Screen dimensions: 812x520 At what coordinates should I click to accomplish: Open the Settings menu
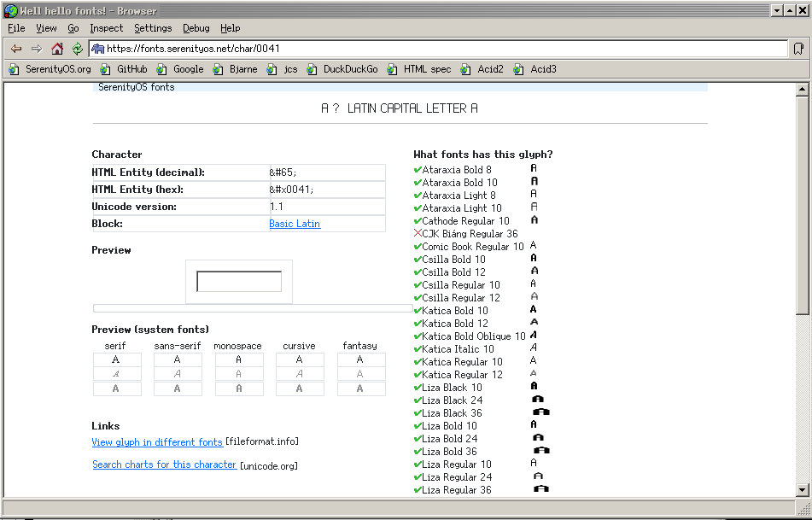(x=153, y=28)
